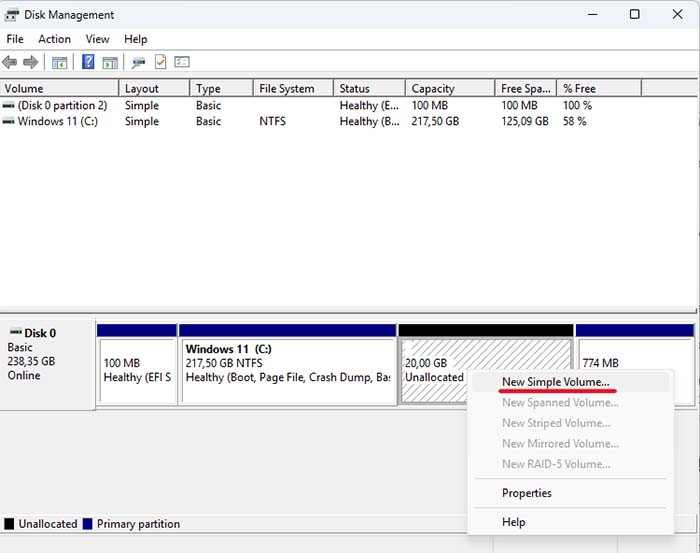The image size is (700, 553).
Task: Click the Back arrow toolbar icon
Action: pyautogui.click(x=10, y=62)
